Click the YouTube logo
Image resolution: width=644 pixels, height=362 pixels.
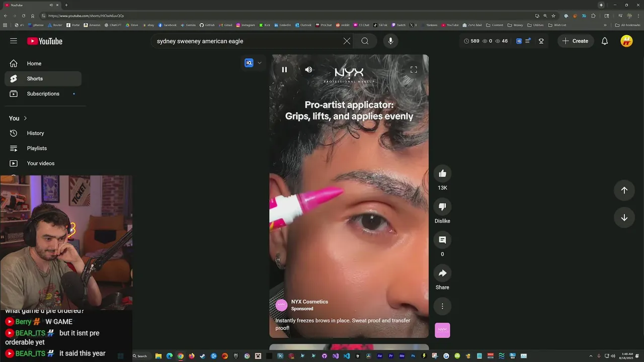point(45,41)
